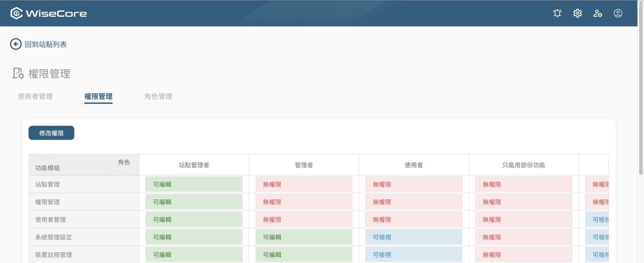Click the 修改權限 button
Screen dimensions: 644x263
click(x=52, y=133)
